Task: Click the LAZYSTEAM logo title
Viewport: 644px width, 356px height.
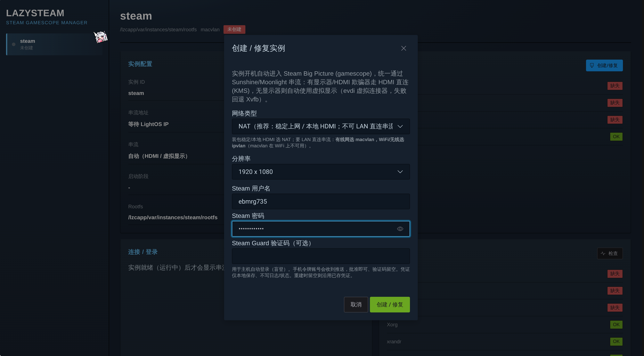Action: pos(35,13)
